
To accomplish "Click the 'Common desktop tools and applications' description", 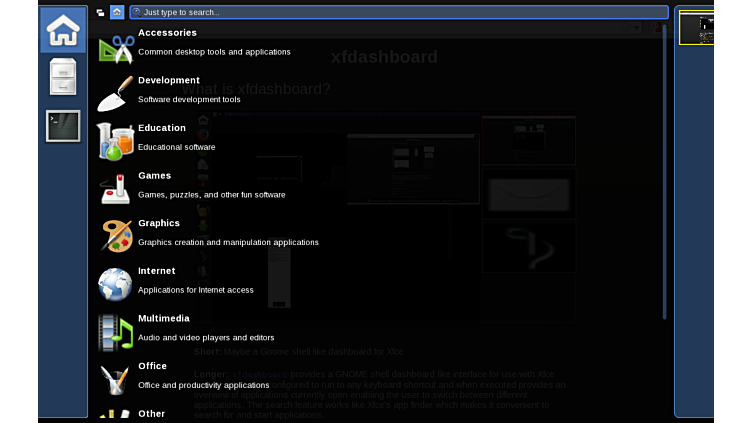I will click(x=214, y=52).
